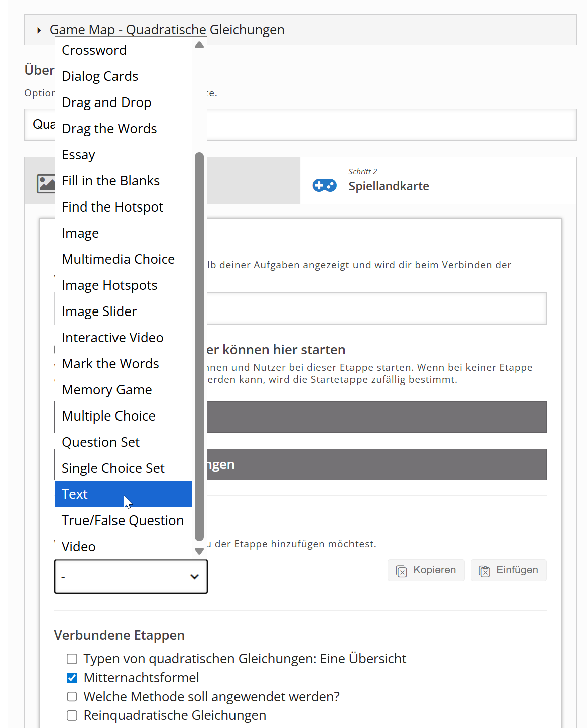The image size is (587, 728).
Task: Expand the Game Map section triangle
Action: coord(39,30)
